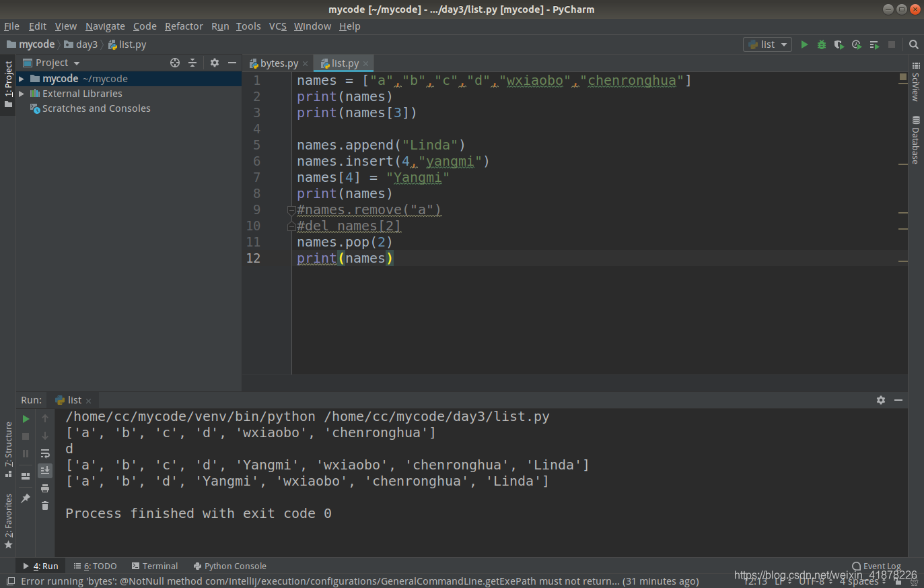Clear all Run console output
The width and height of the screenshot is (924, 588).
(x=45, y=506)
